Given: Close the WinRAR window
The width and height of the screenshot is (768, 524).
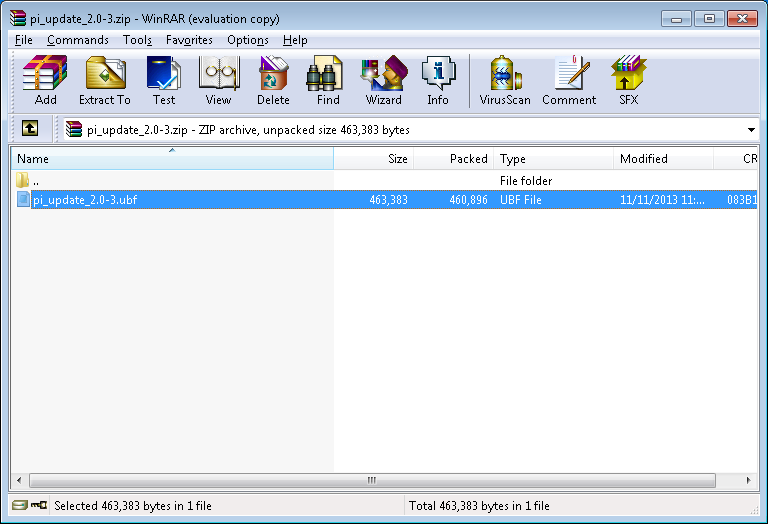Looking at the screenshot, I should coord(743,19).
